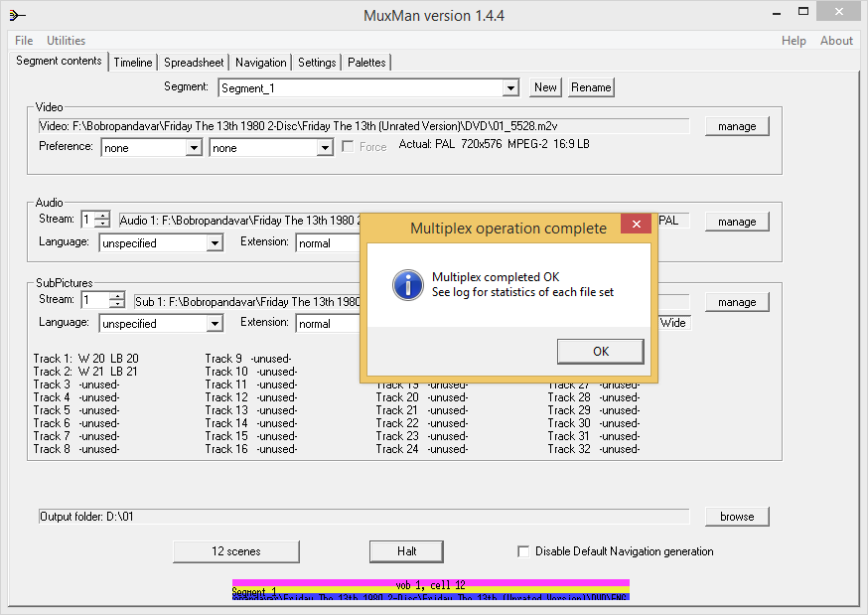Switch to the Navigation tab
868x615 pixels.
coord(261,63)
